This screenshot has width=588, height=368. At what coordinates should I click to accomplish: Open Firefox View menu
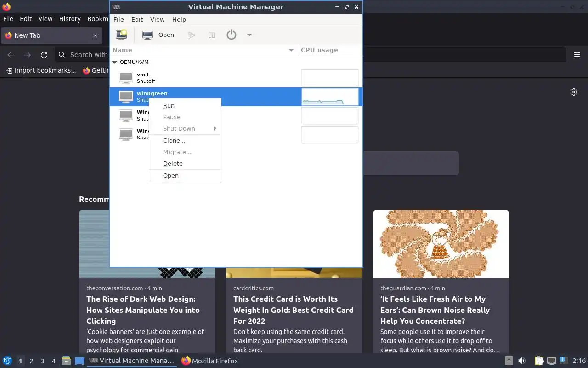[x=45, y=19]
